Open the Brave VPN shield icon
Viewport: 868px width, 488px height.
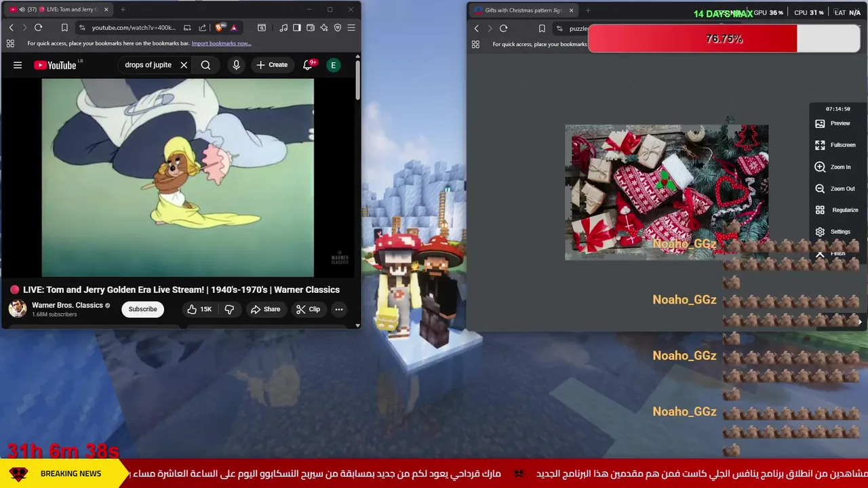coord(338,28)
